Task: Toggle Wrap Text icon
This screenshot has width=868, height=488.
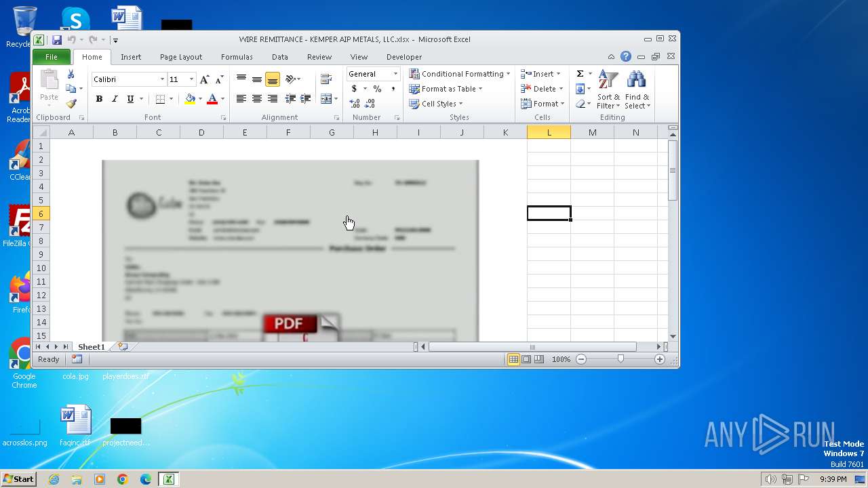Action: tap(326, 79)
